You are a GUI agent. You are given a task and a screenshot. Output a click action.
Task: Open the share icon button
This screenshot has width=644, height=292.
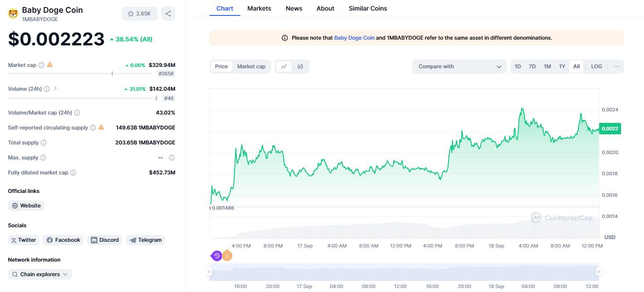click(x=168, y=14)
